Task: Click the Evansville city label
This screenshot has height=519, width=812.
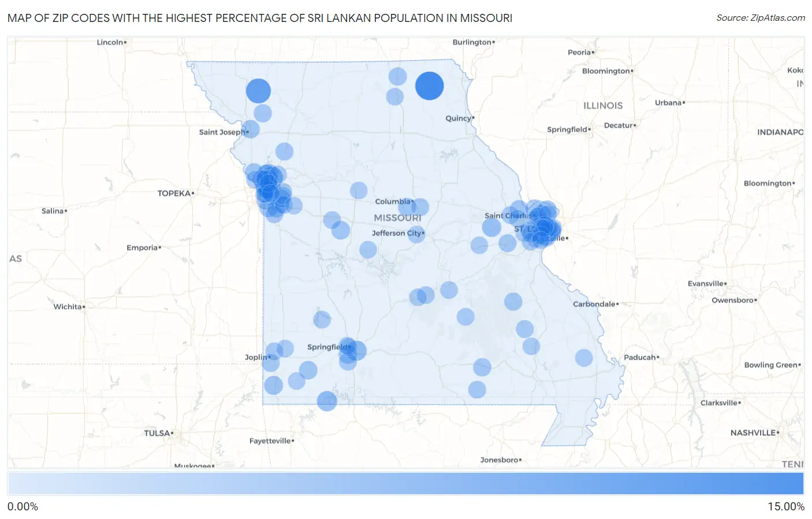Action: pos(706,283)
